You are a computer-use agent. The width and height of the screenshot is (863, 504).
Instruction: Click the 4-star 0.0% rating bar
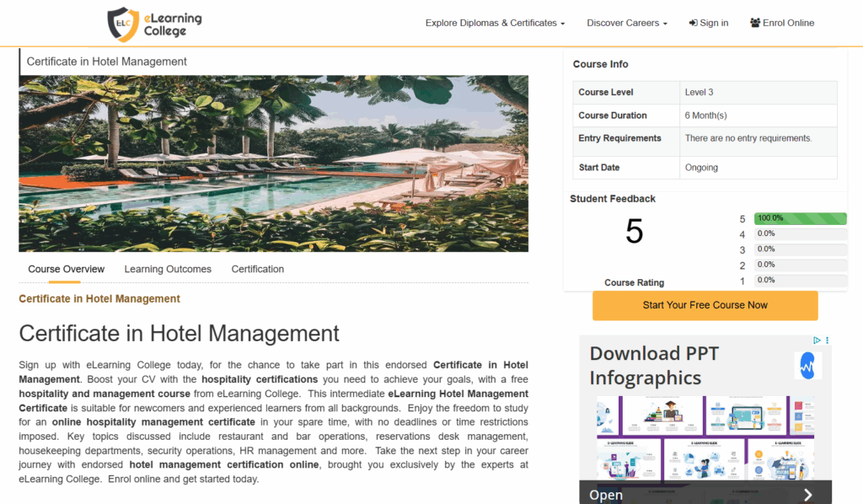point(801,233)
